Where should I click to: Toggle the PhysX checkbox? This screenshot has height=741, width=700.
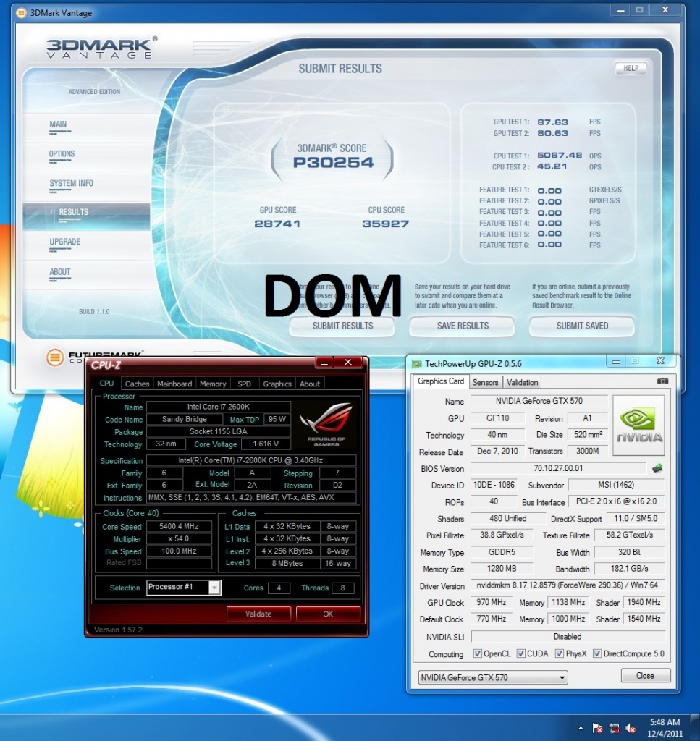[x=560, y=654]
